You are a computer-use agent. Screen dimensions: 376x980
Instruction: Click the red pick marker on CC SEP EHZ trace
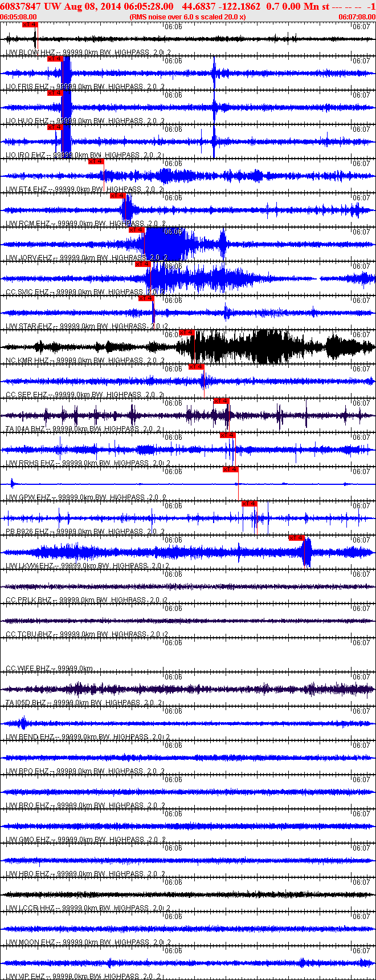click(197, 367)
